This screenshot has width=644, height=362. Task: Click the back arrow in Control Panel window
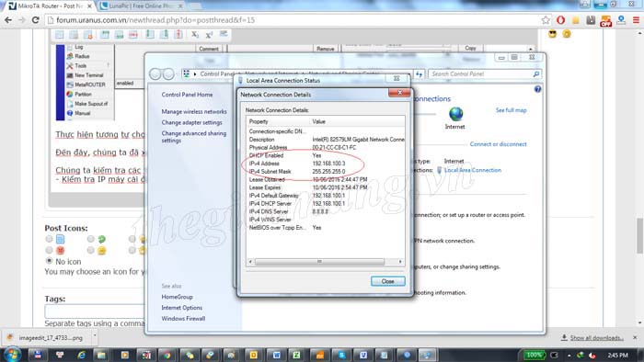pyautogui.click(x=155, y=74)
